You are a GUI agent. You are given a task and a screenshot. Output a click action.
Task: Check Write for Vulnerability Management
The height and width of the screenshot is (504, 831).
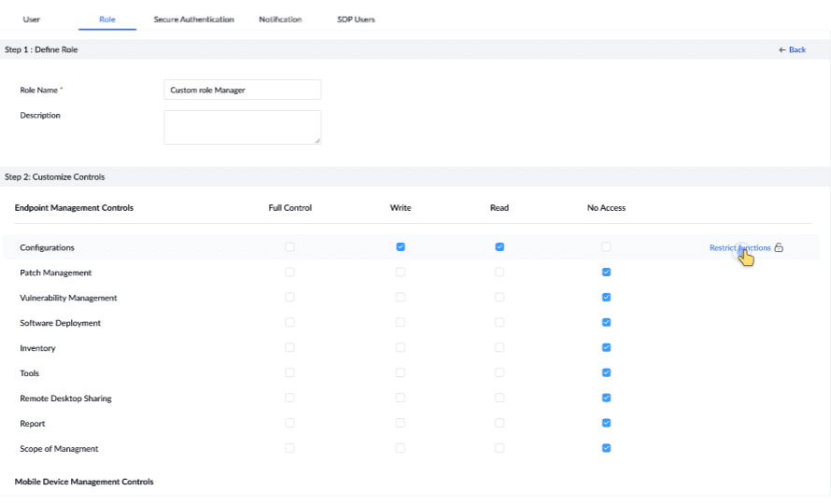[x=401, y=298]
